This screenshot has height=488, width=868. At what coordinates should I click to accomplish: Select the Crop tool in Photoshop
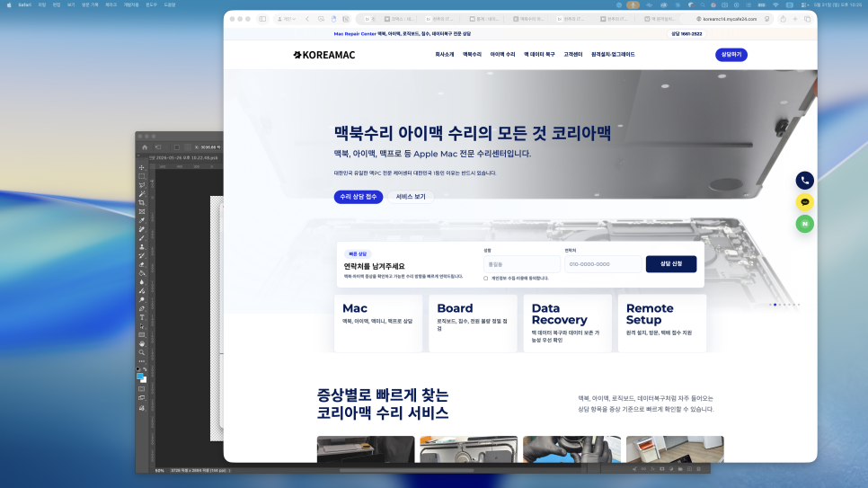pyautogui.click(x=142, y=203)
